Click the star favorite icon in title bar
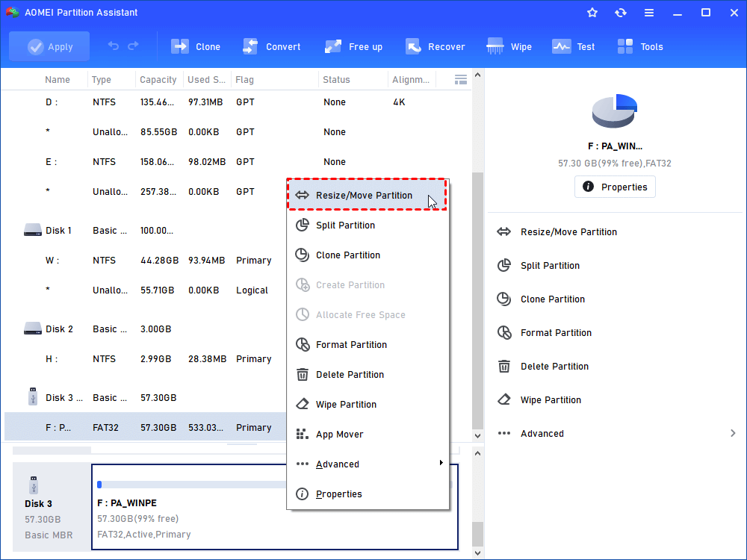The width and height of the screenshot is (747, 560). 592,13
